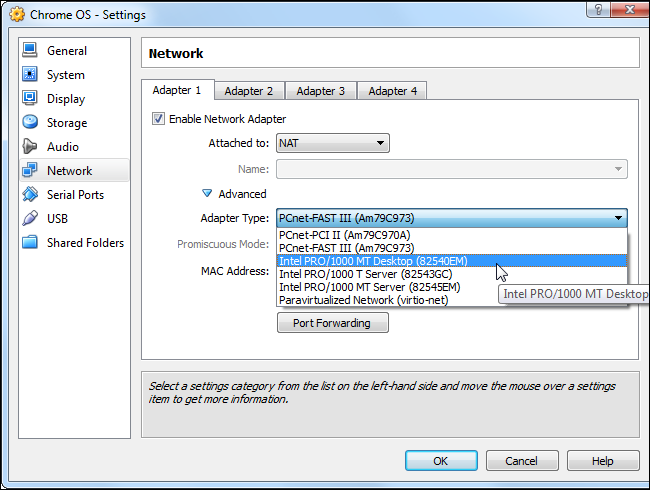Click the USB plug icon

(x=30, y=218)
